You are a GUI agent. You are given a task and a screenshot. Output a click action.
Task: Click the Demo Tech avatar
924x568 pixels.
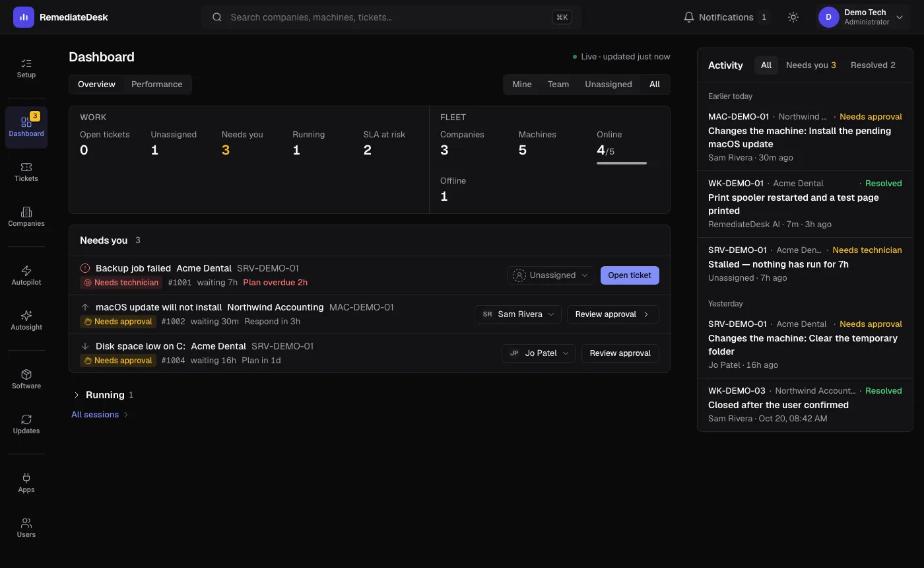coord(829,17)
